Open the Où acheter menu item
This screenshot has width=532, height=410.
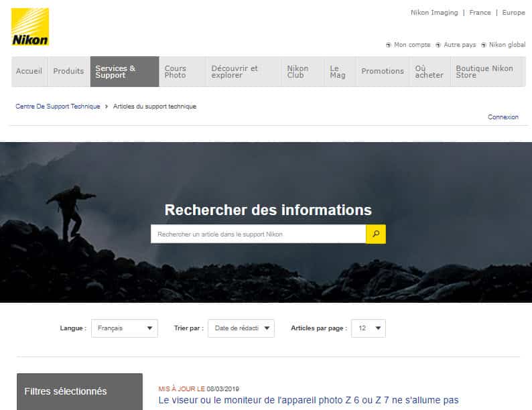[430, 72]
